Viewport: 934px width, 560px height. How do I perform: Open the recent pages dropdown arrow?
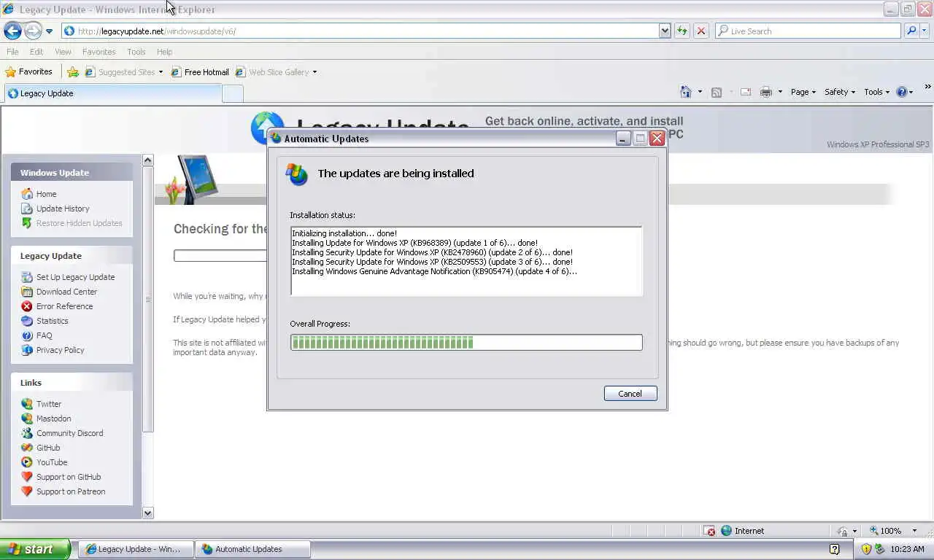point(49,31)
